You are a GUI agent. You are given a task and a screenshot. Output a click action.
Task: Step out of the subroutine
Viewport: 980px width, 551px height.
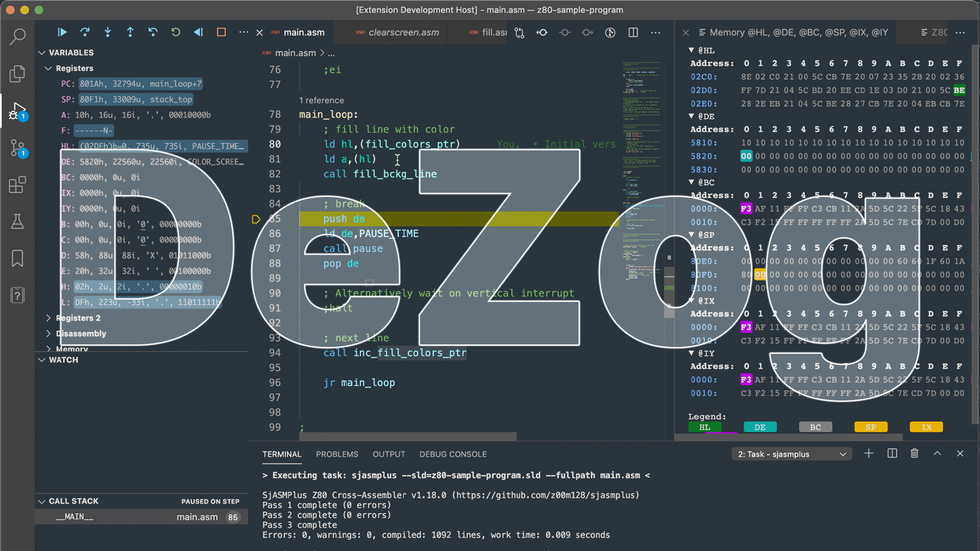coord(130,32)
